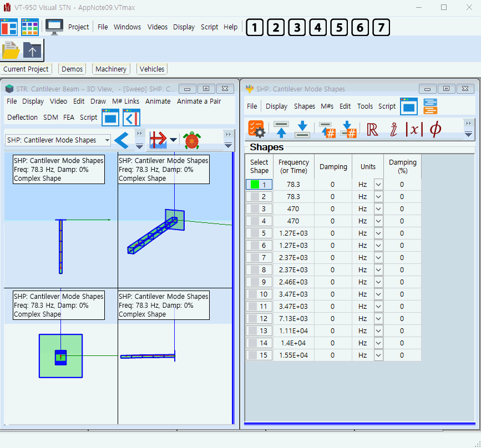Open the M#s menu in Shapes window

coord(327,106)
